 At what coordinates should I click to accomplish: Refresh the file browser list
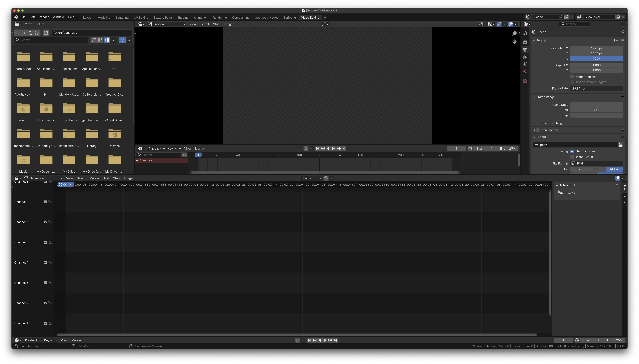click(37, 33)
